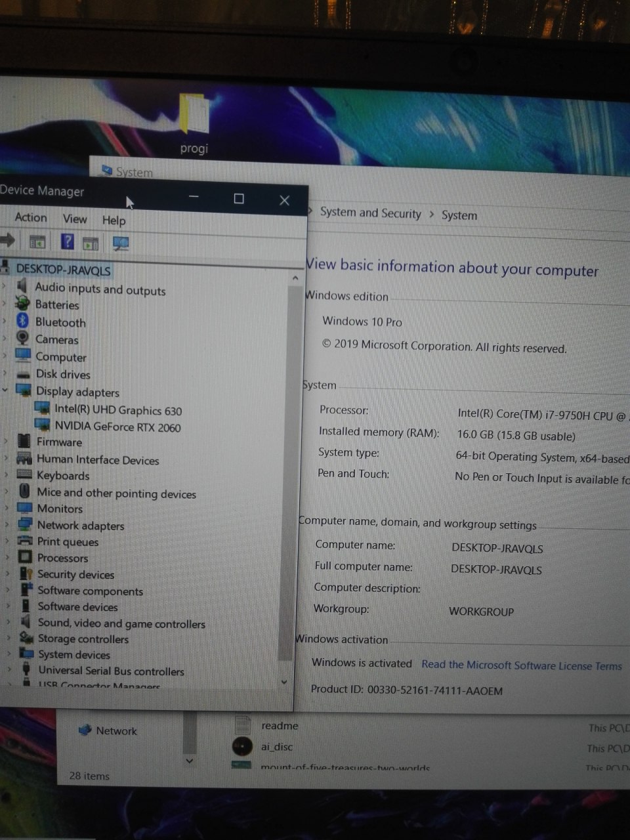Image resolution: width=630 pixels, height=840 pixels.
Task: Maximize the Device Manager window
Action: 239,198
